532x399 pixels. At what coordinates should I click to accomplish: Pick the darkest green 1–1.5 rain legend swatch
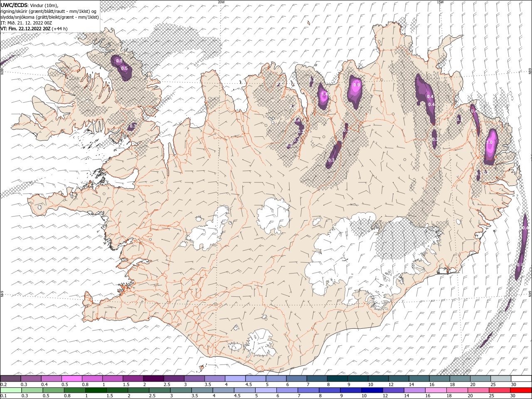96,390
